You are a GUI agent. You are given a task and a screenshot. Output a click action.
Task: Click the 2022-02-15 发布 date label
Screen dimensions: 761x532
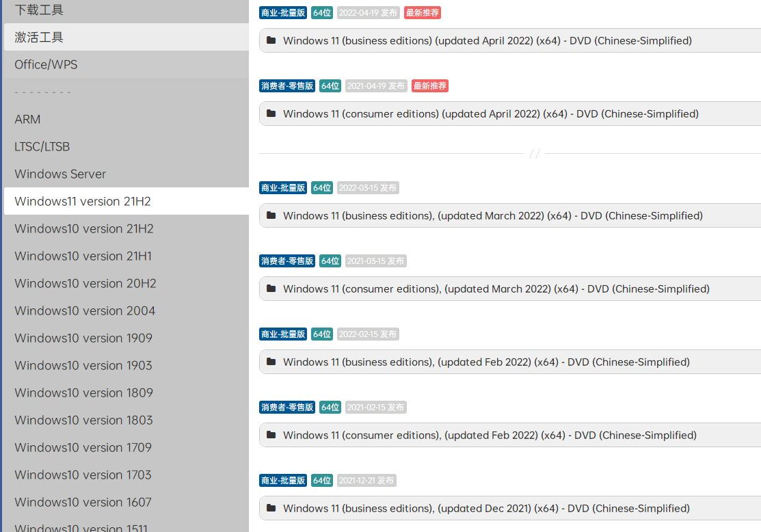pos(368,334)
